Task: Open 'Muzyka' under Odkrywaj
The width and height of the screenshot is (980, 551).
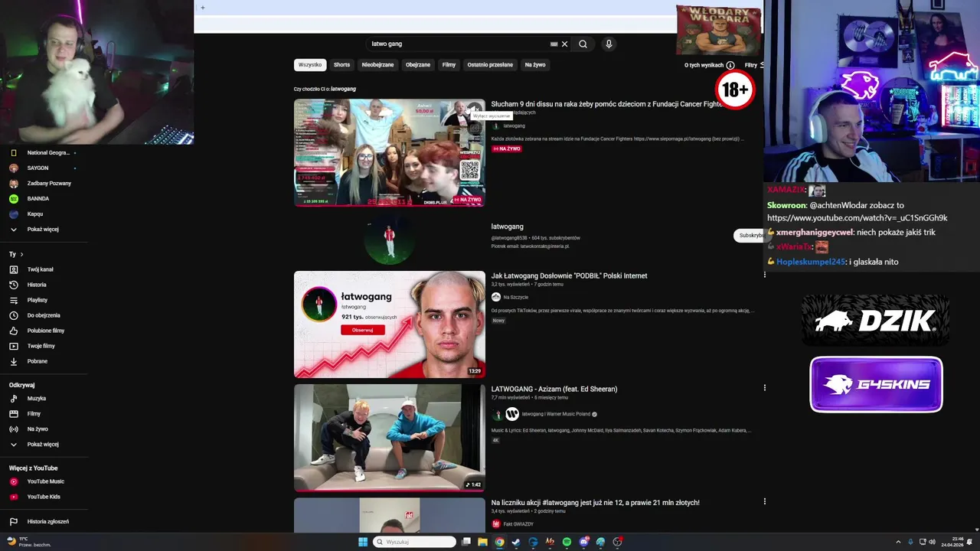Action: click(x=36, y=399)
